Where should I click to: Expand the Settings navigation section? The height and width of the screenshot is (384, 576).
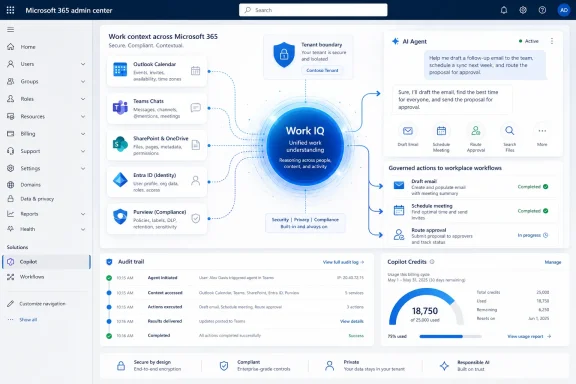pos(83,168)
